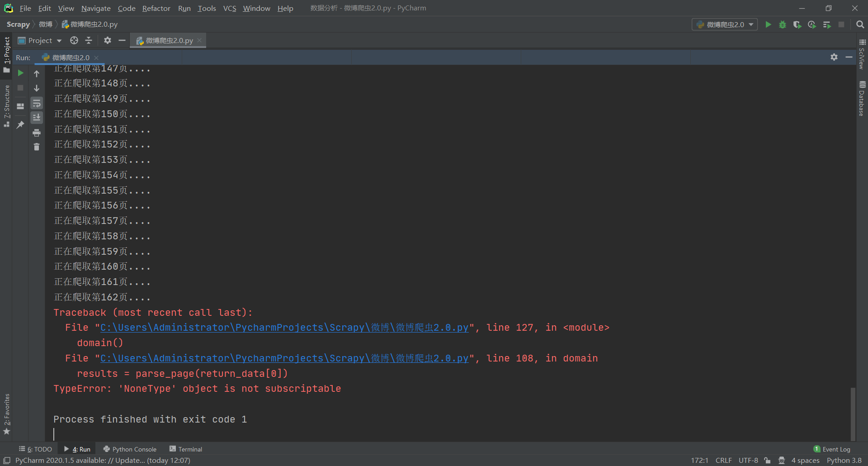Image resolution: width=868 pixels, height=466 pixels.
Task: Open the Python Console tool window
Action: click(x=130, y=449)
